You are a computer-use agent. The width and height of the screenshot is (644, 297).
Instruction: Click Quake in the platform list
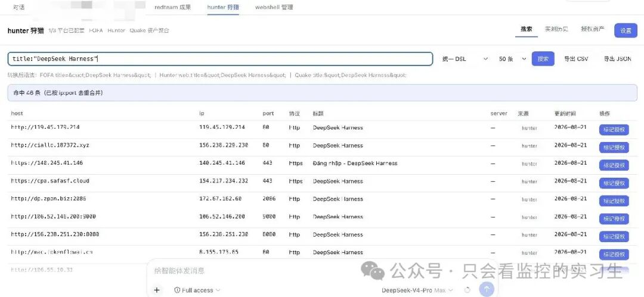coord(138,30)
